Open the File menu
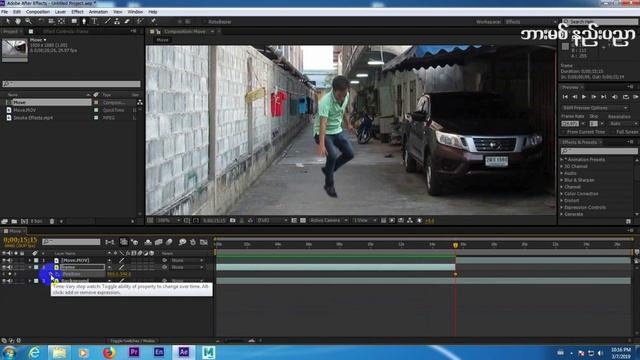Viewport: 640px width, 360px height. tap(4, 12)
